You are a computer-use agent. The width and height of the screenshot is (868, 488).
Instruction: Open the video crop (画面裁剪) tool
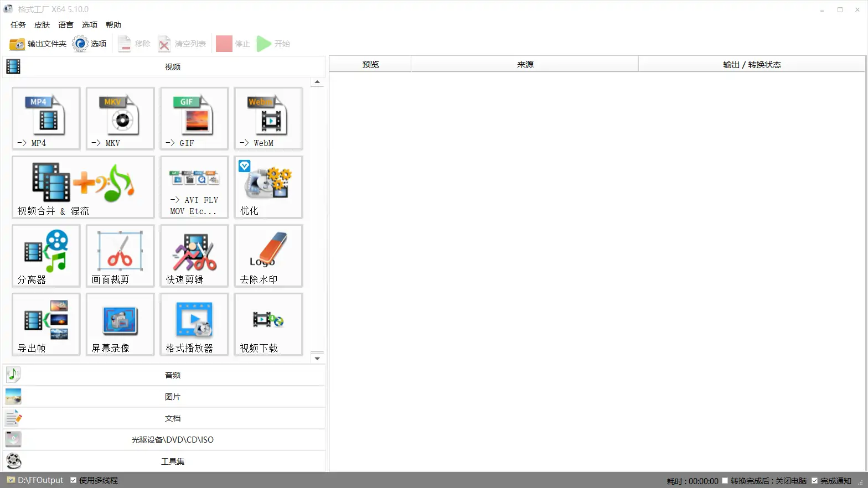pos(120,256)
